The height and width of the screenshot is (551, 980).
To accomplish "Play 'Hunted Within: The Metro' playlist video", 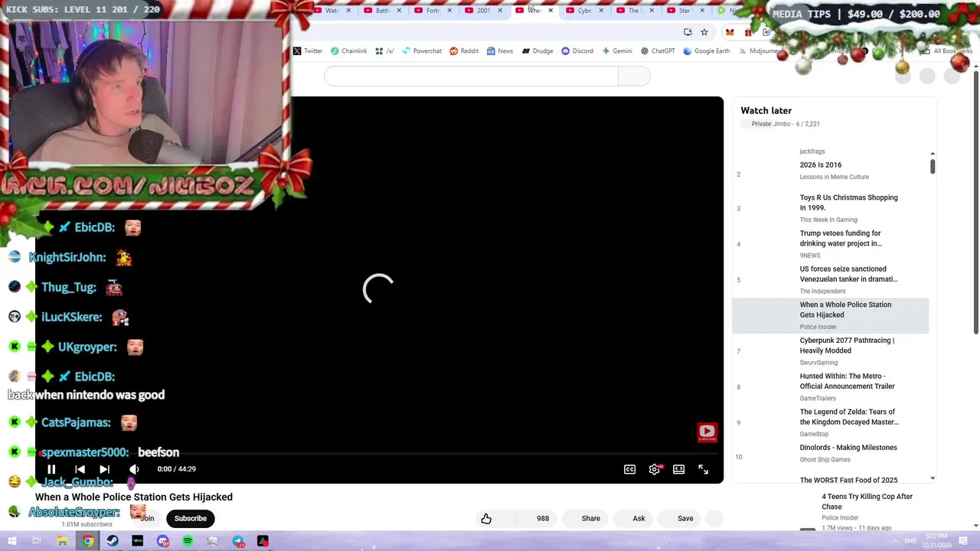I will [848, 381].
